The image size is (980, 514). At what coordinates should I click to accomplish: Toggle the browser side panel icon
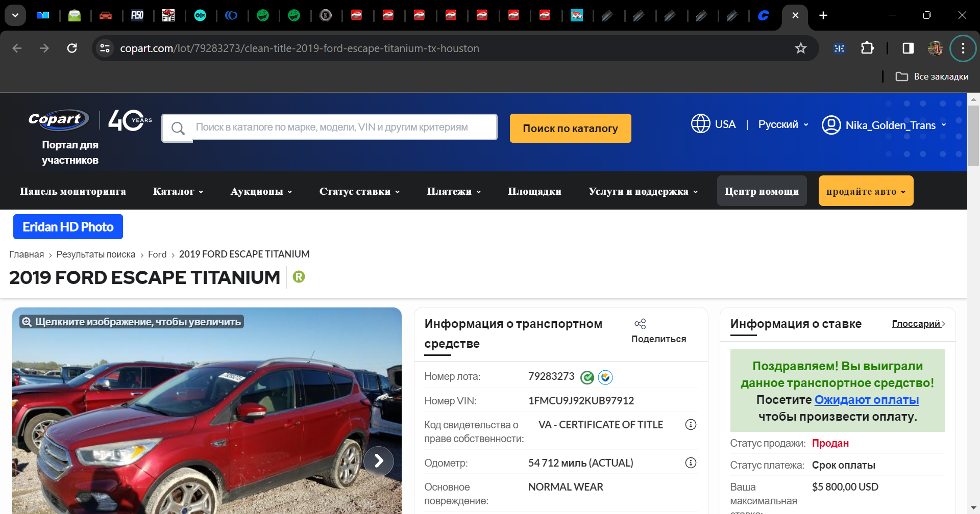908,48
